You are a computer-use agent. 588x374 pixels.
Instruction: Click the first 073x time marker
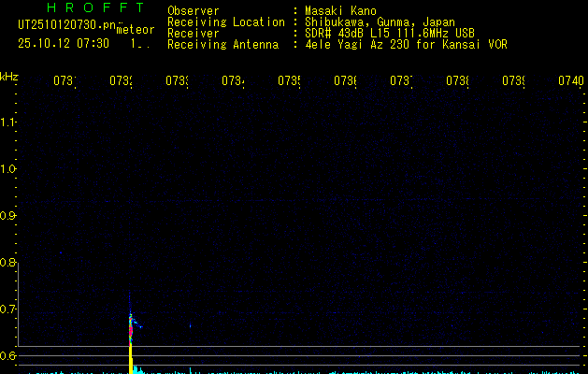coord(64,81)
